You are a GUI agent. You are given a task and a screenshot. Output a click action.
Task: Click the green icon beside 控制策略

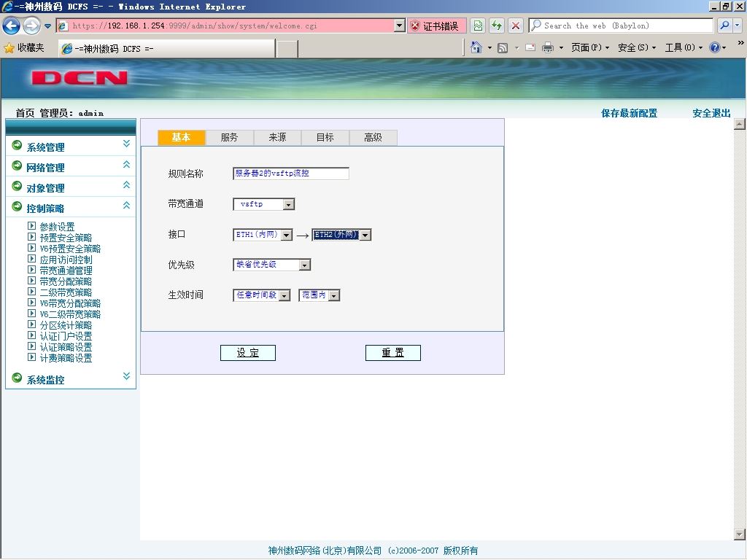pyautogui.click(x=18, y=206)
